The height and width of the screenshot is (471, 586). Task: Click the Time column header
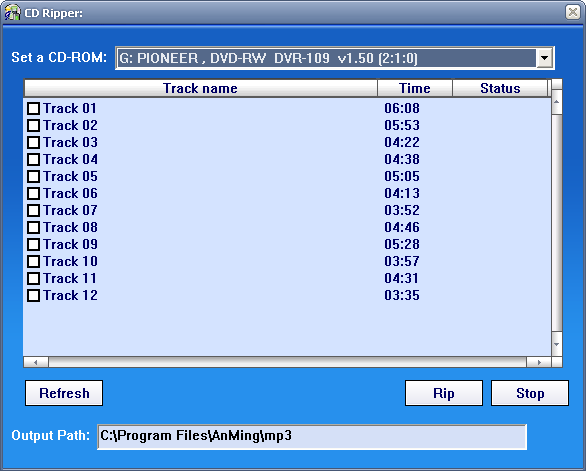point(415,88)
